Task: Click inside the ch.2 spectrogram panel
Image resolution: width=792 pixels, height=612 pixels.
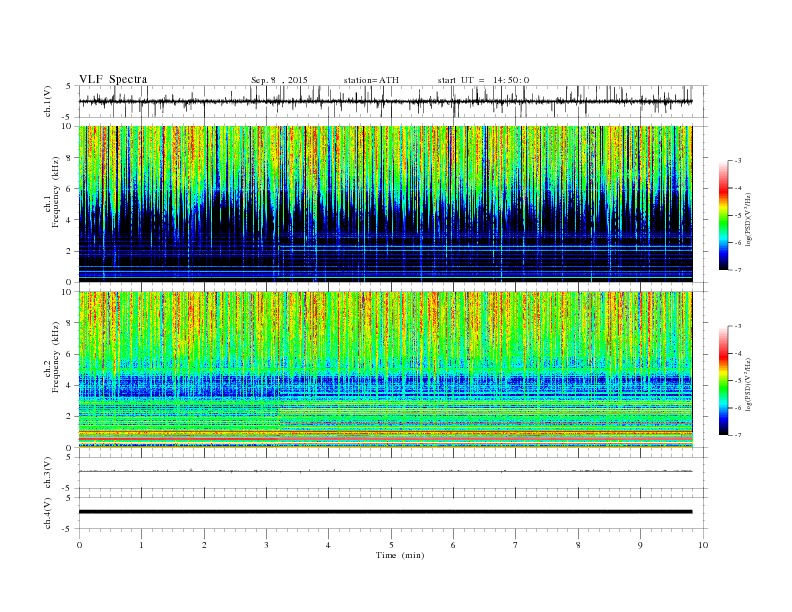Action: (x=385, y=370)
